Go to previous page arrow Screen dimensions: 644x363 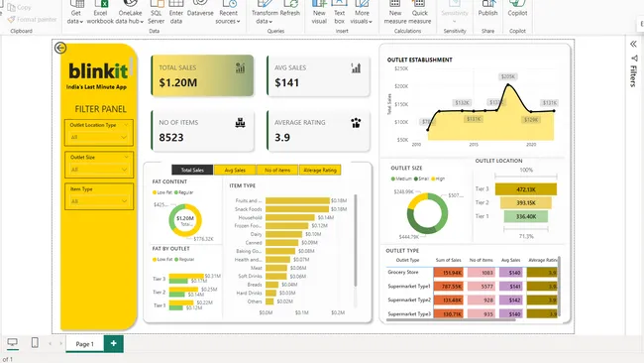click(51, 343)
